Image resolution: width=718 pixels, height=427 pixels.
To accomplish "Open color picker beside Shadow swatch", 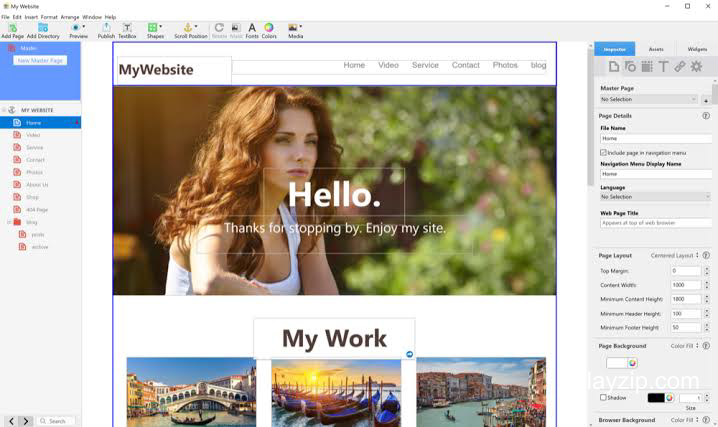I will pos(669,398).
